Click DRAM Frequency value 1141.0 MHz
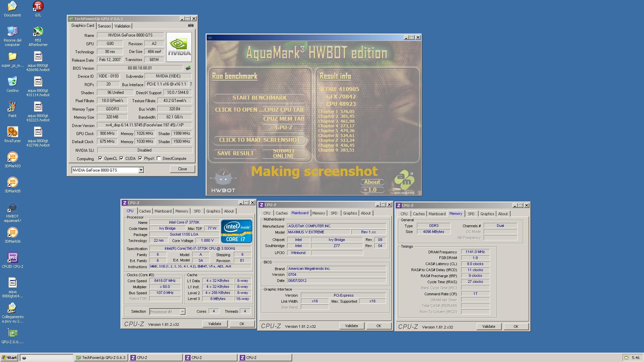 (475, 252)
